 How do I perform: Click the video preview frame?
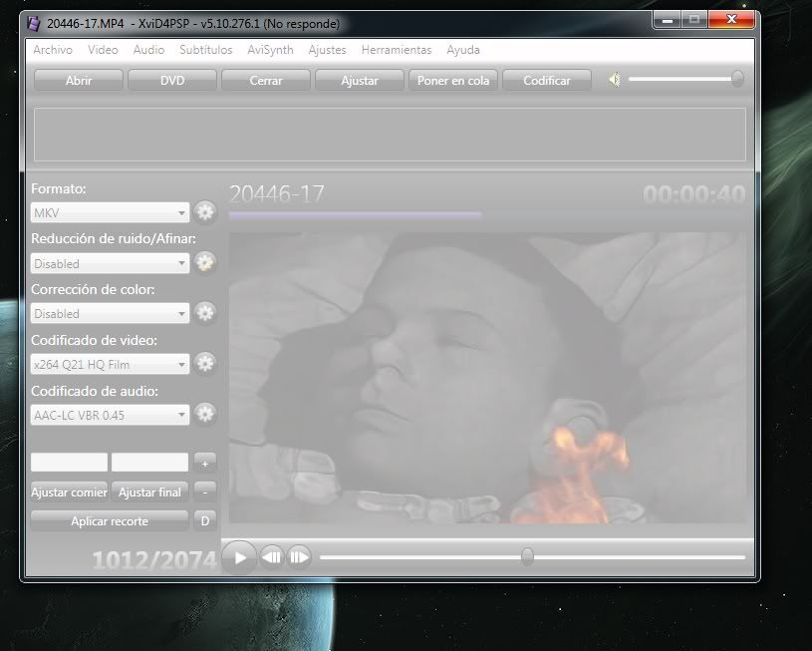click(x=487, y=378)
